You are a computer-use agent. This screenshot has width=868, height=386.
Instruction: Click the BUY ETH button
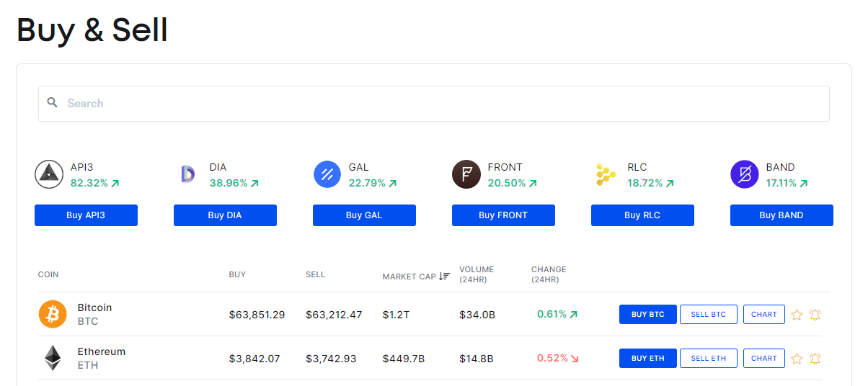648,359
